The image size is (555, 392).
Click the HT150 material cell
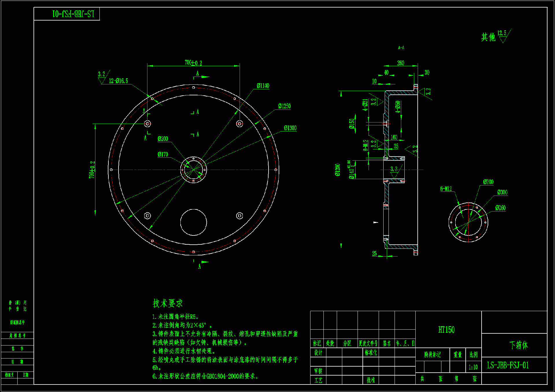coord(446,330)
